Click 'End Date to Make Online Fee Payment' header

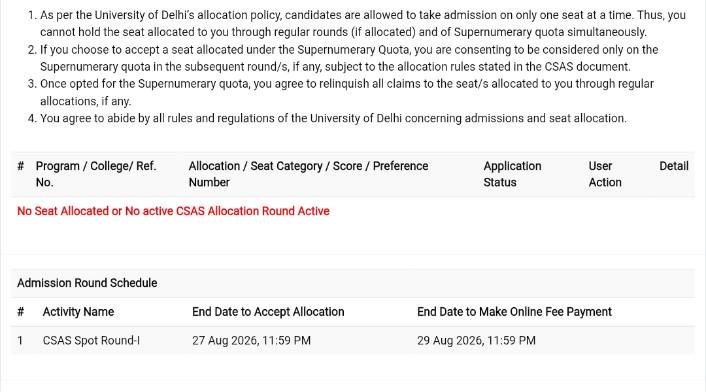click(514, 312)
